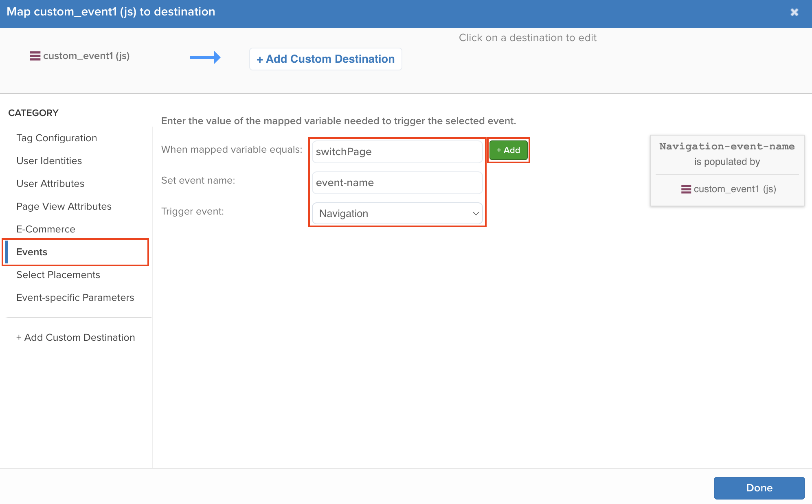Click the blue mapping arrow icon
Viewport: 812px width, 504px height.
click(x=205, y=57)
